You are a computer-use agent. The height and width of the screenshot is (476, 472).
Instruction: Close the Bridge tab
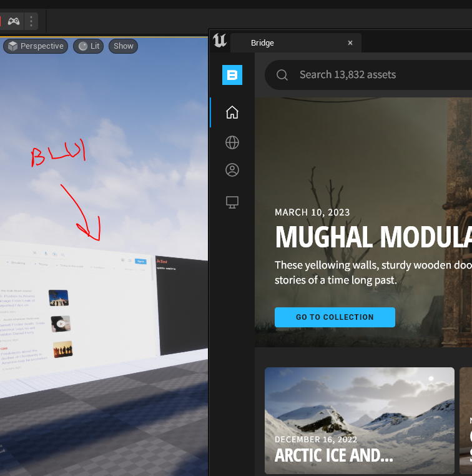pos(350,43)
